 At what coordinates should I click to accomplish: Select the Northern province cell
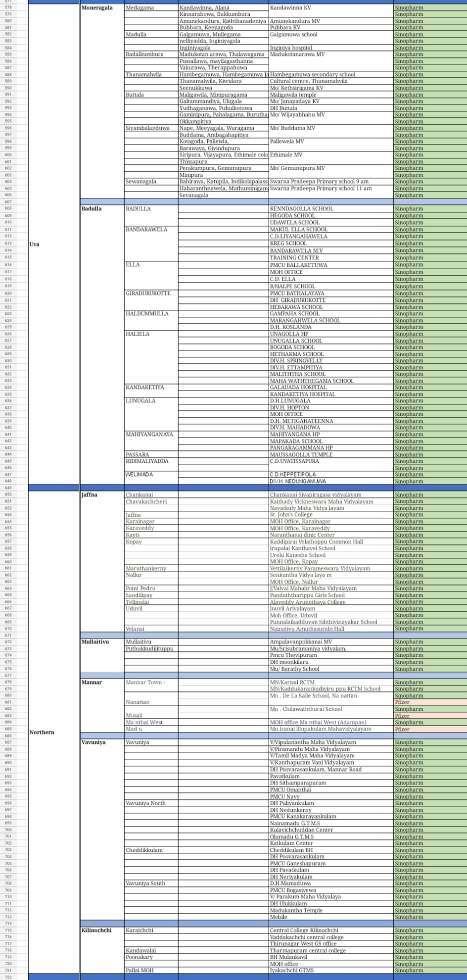(x=54, y=733)
